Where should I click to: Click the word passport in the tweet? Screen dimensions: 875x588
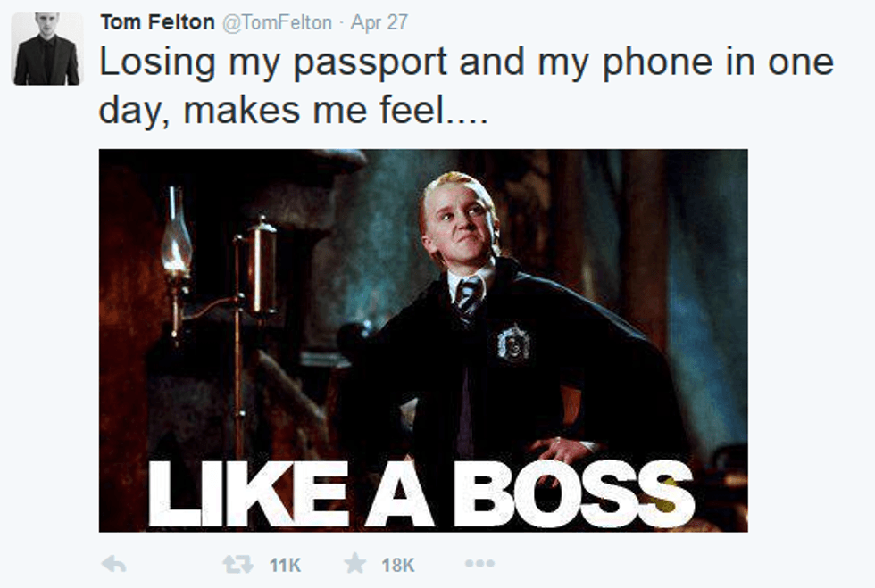[370, 62]
